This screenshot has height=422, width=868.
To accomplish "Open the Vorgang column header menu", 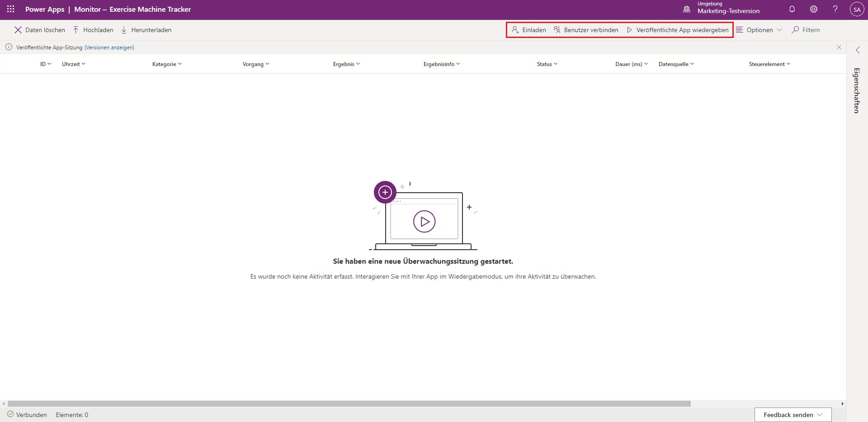I will (256, 64).
